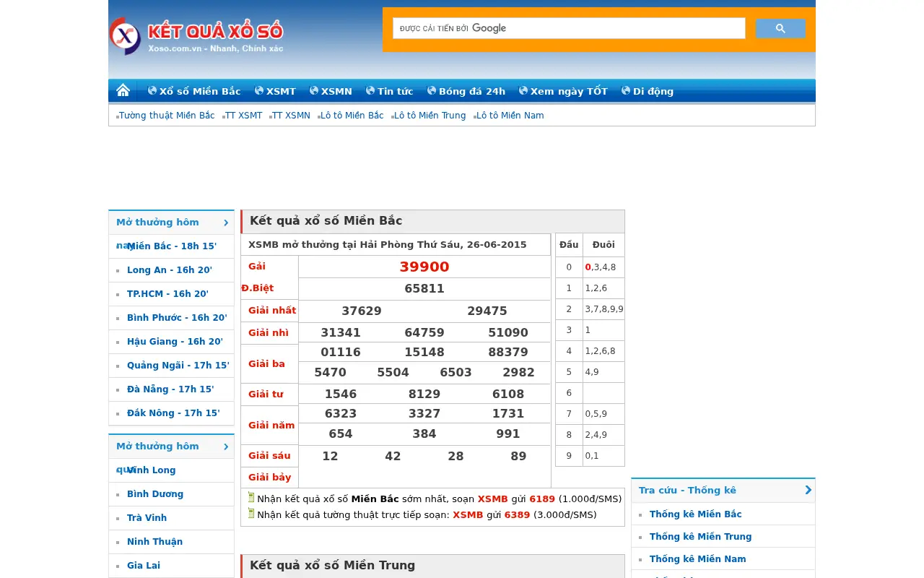This screenshot has width=924, height=578.
Task: Click the phone icon beside the XSMB 6189 message
Action: pyautogui.click(x=251, y=498)
